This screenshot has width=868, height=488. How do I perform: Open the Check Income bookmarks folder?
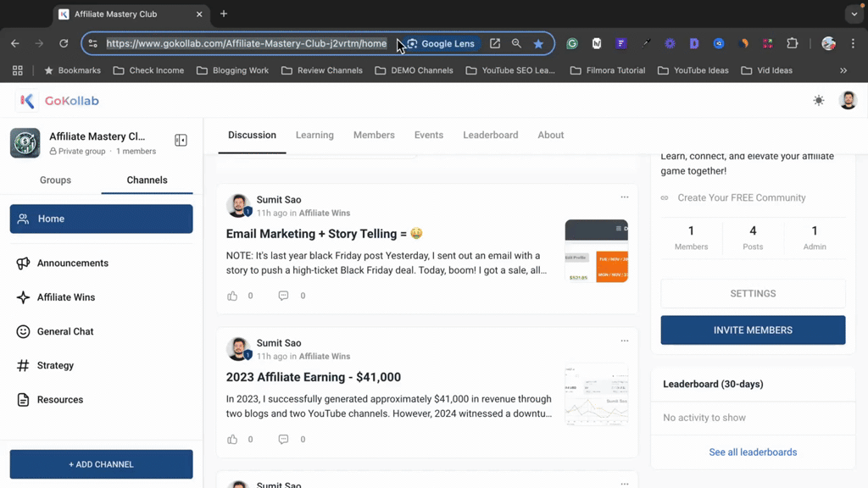click(x=148, y=70)
